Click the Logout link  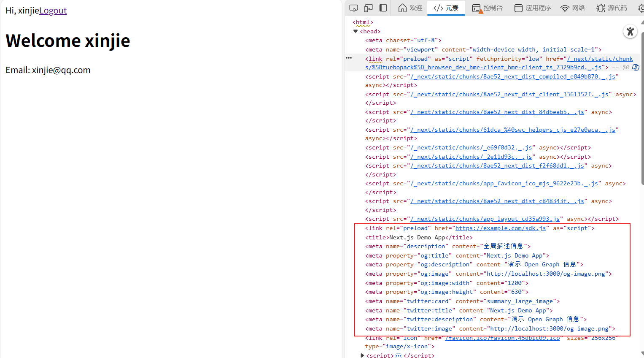point(53,11)
